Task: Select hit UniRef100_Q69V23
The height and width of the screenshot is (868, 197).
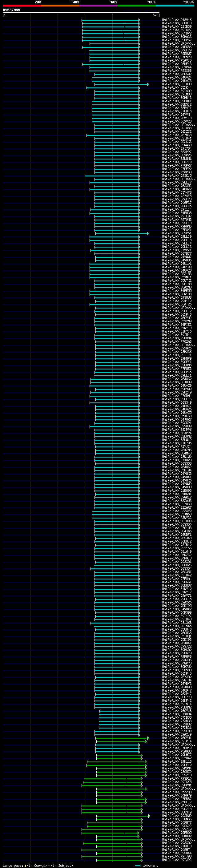Action: pos(177,121)
